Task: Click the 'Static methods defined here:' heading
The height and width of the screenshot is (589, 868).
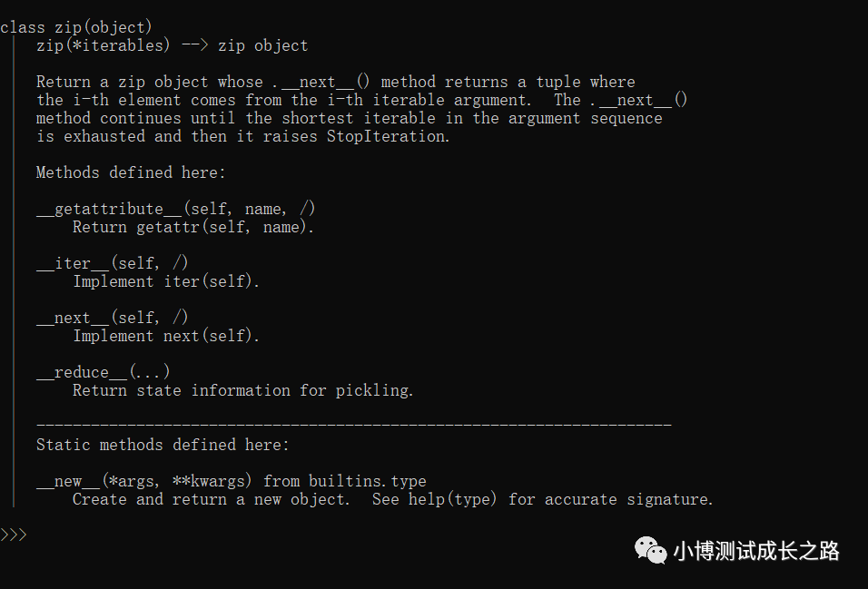Action: pos(163,445)
